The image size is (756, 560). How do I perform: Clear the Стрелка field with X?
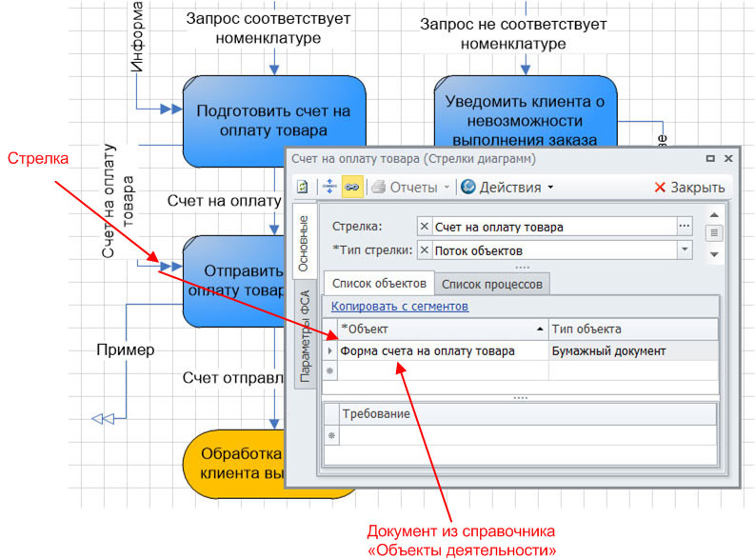(x=425, y=227)
